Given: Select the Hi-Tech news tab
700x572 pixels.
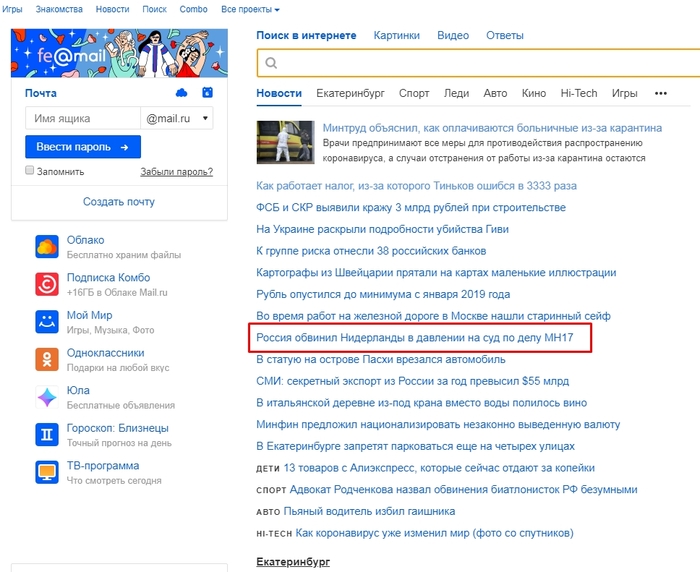Looking at the screenshot, I should click(579, 93).
